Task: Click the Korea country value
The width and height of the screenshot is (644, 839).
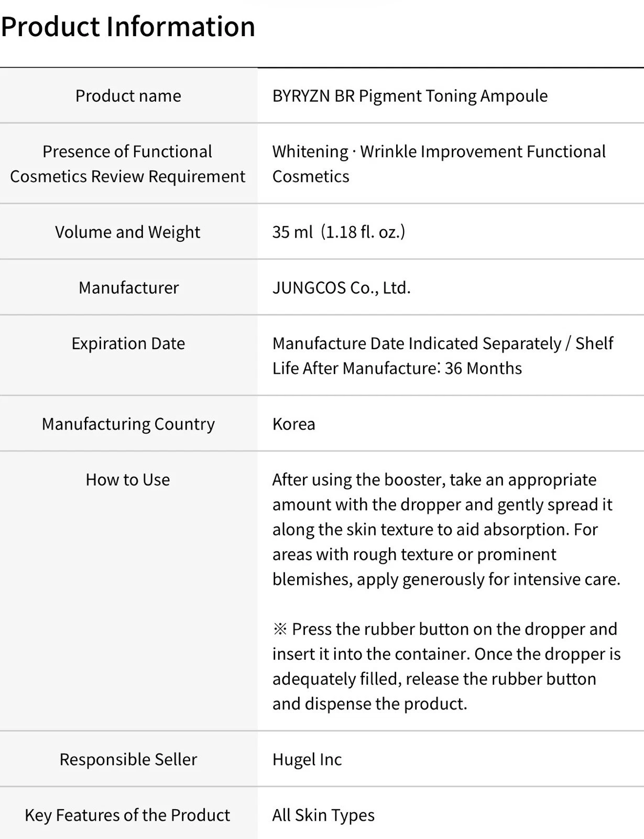Action: pos(294,424)
